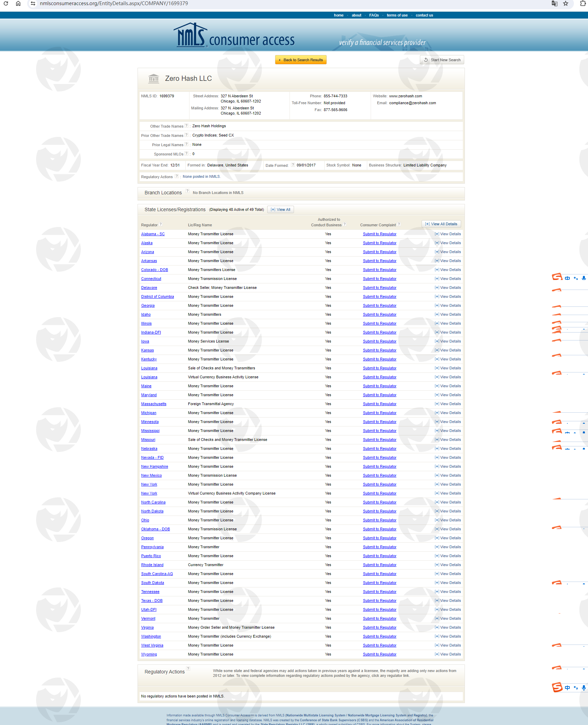Bookmark this page with the star icon
The image size is (588, 725).
[x=566, y=3]
